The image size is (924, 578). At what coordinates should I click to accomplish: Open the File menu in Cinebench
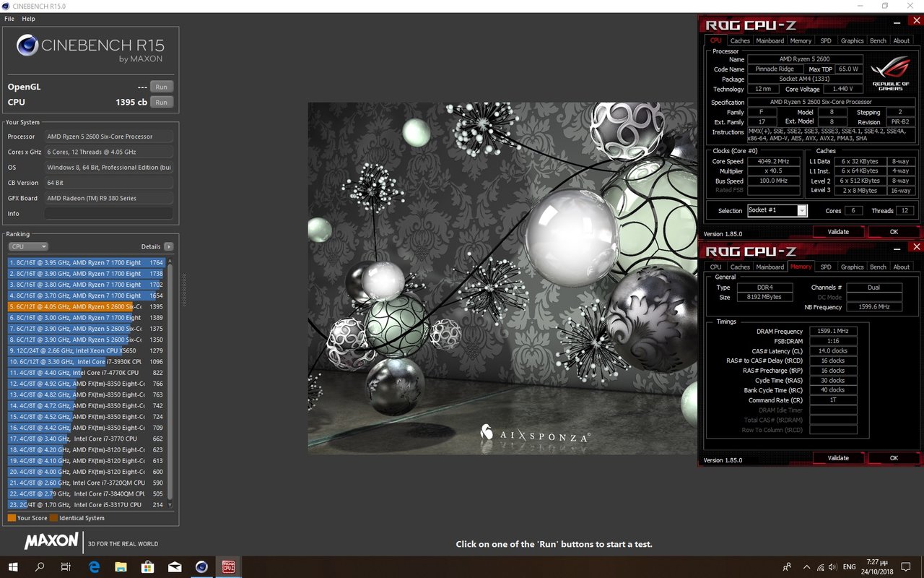(x=9, y=19)
